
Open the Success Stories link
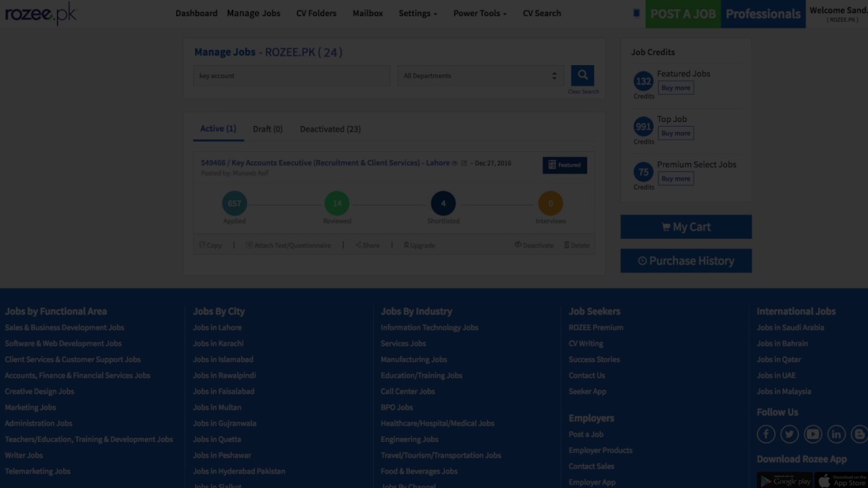coord(594,360)
